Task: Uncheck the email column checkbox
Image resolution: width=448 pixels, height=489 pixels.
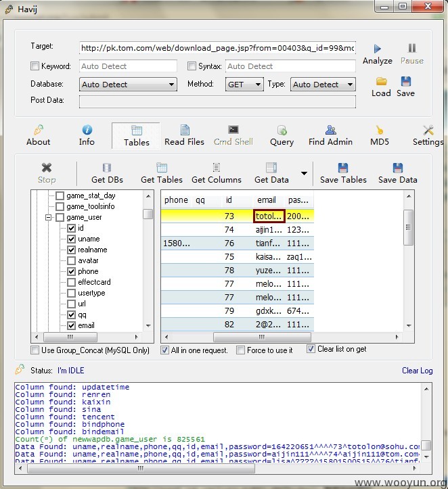Action: [x=72, y=325]
